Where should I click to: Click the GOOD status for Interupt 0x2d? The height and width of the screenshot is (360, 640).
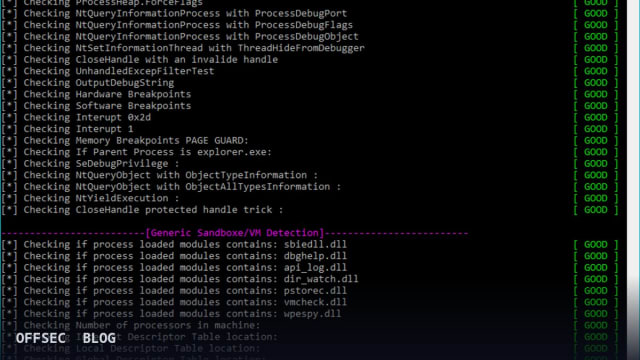[x=596, y=118]
